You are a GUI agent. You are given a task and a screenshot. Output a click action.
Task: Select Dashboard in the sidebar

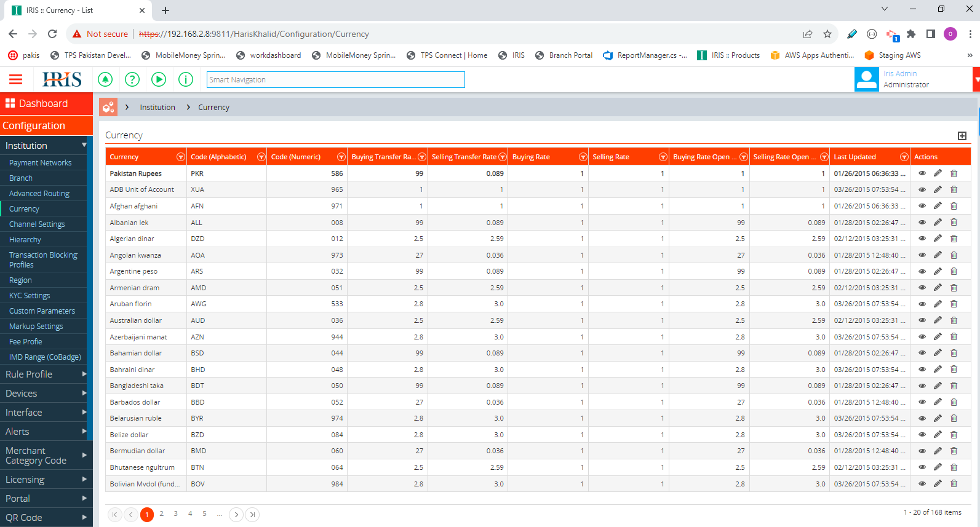[46, 103]
